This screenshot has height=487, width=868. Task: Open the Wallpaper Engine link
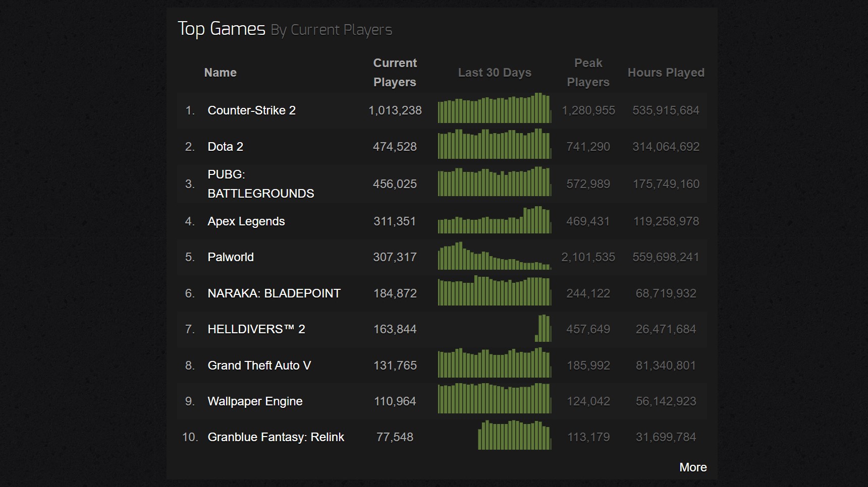(x=255, y=401)
